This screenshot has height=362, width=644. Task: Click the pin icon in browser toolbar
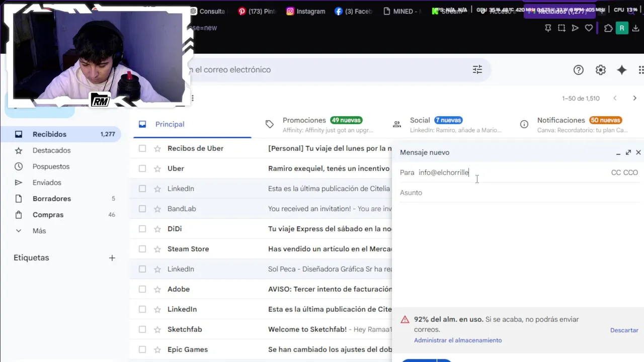point(548,28)
